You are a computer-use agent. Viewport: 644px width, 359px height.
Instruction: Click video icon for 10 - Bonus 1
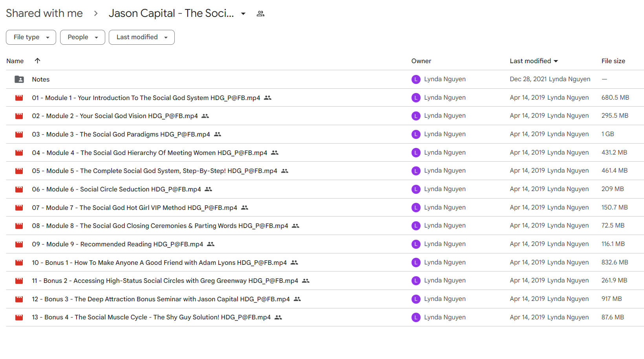click(19, 262)
